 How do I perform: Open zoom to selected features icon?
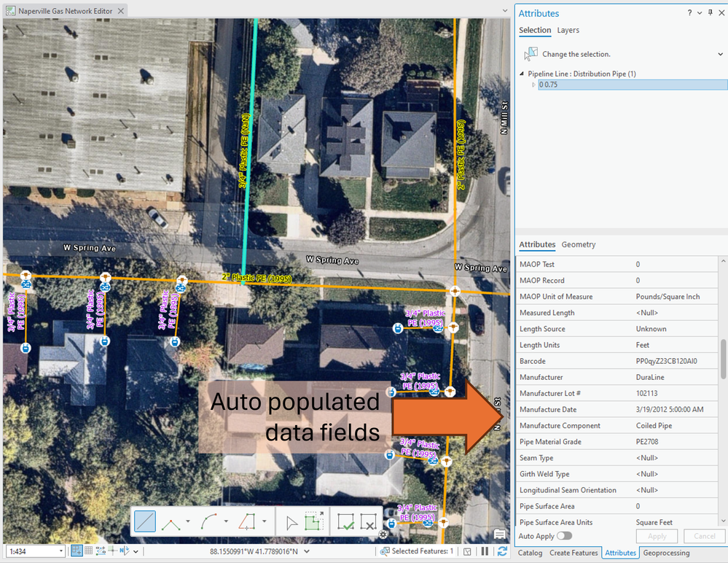[385, 551]
